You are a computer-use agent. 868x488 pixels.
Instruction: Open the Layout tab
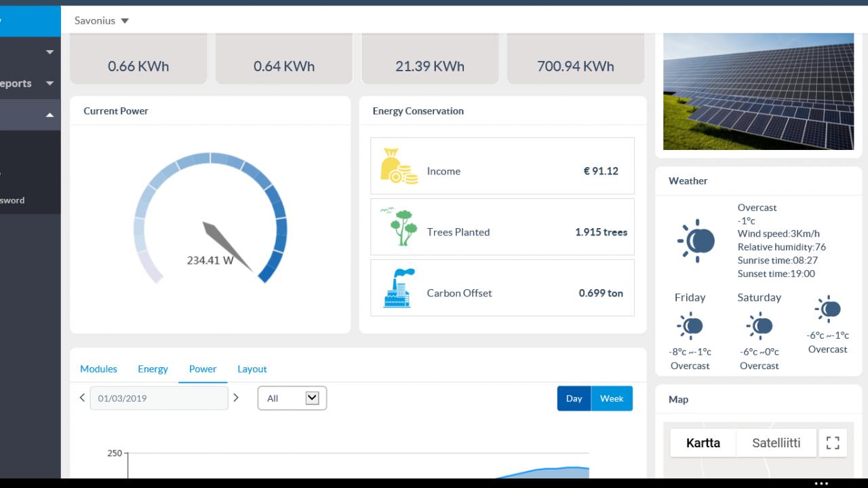click(x=252, y=369)
